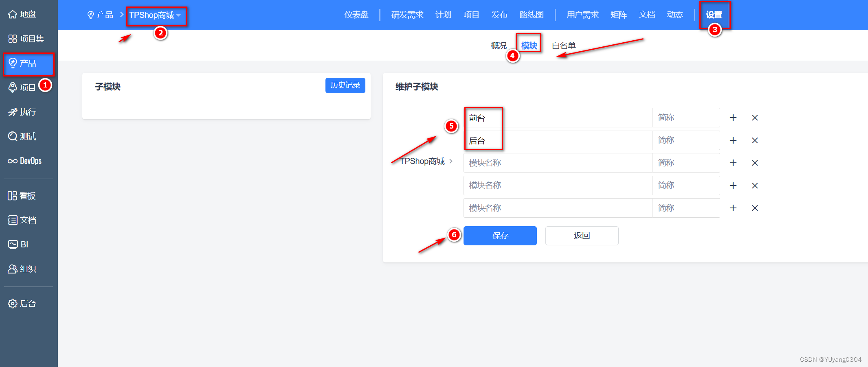The width and height of the screenshot is (868, 367).
Task: Click 简称 field in 前台 row
Action: [x=686, y=118]
